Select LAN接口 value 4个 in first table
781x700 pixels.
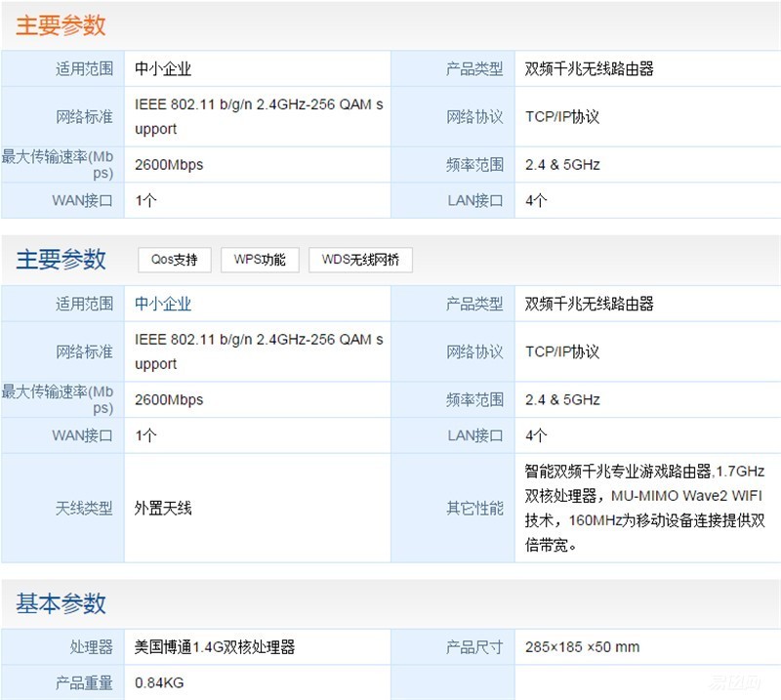click(x=536, y=200)
